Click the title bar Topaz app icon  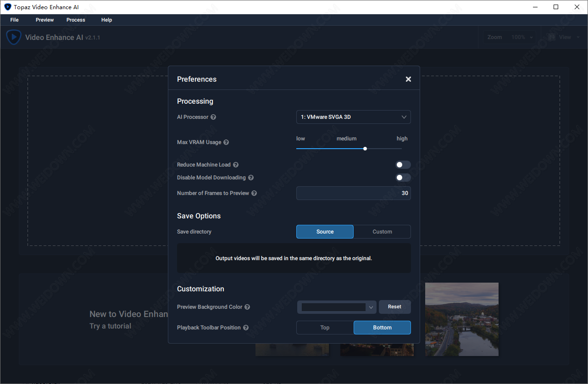(7, 7)
